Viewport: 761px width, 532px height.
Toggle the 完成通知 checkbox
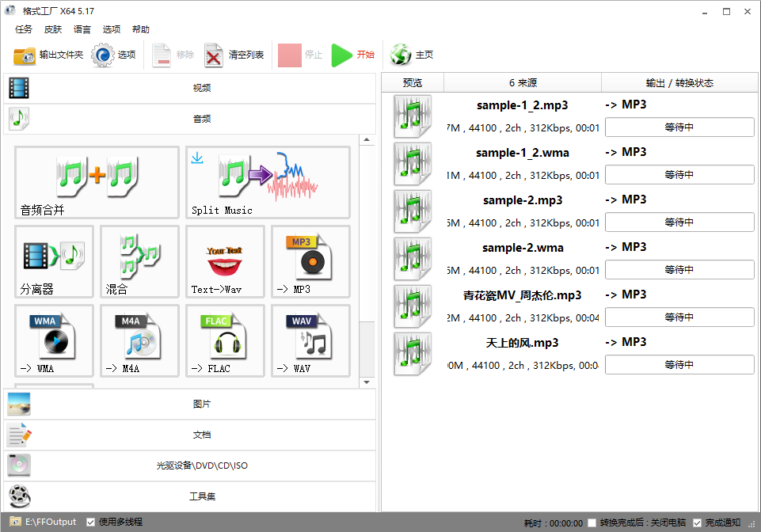tap(697, 522)
